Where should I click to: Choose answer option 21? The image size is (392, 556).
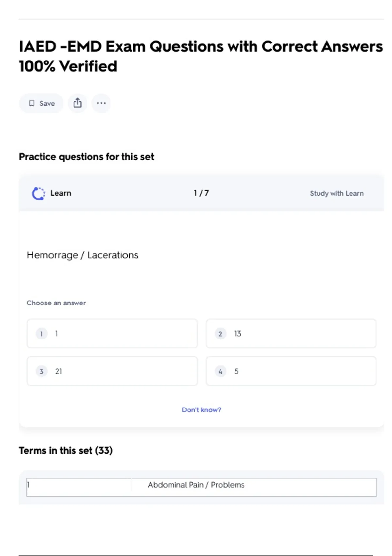[112, 371]
